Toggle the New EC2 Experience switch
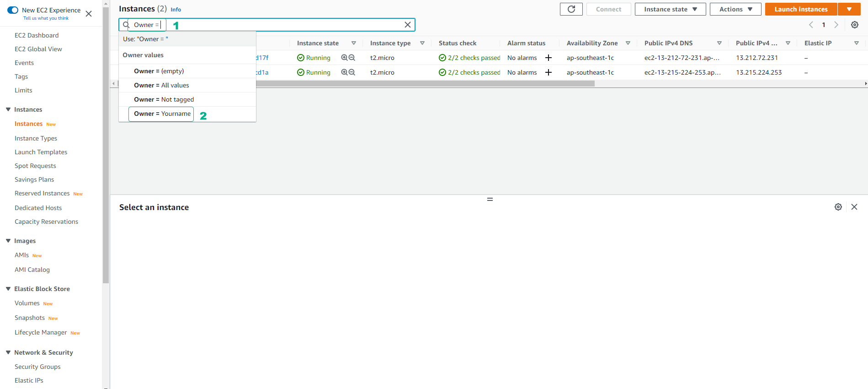 click(13, 10)
